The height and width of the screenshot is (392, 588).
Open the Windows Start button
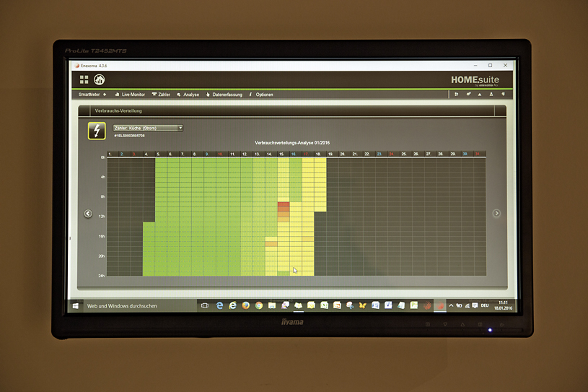pyautogui.click(x=75, y=306)
